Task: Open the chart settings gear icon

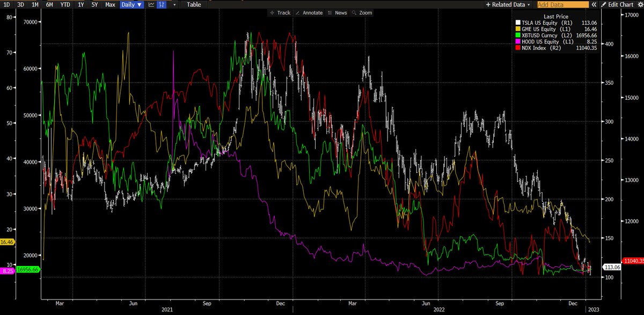Action: coord(640,4)
